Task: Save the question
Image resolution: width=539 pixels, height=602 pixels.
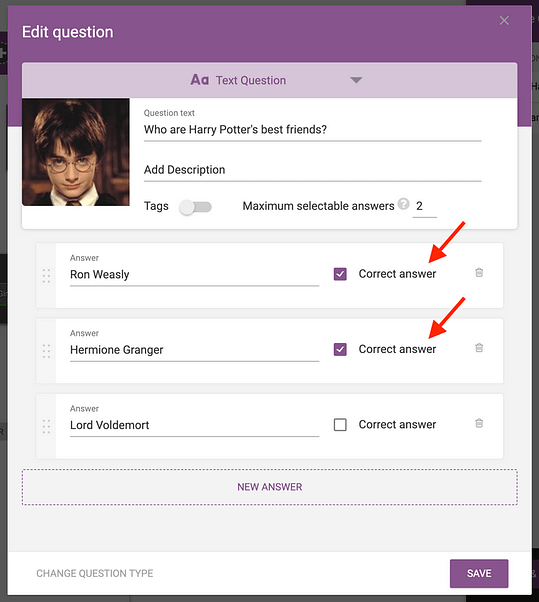Action: [479, 573]
